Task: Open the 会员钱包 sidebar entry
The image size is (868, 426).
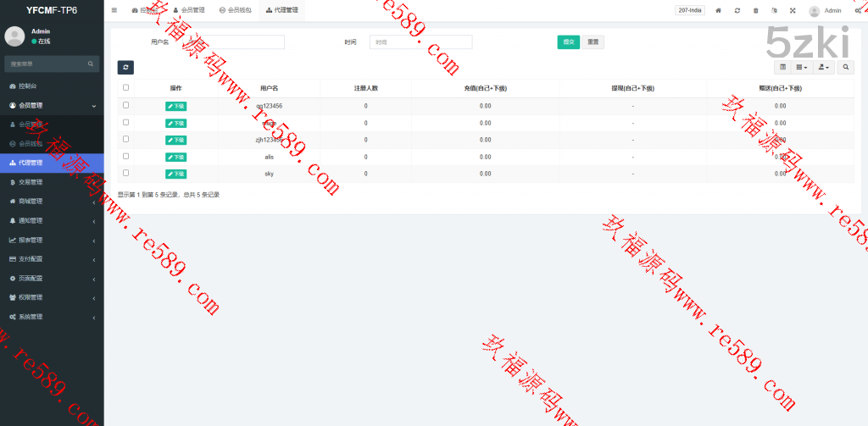Action: click(52, 144)
